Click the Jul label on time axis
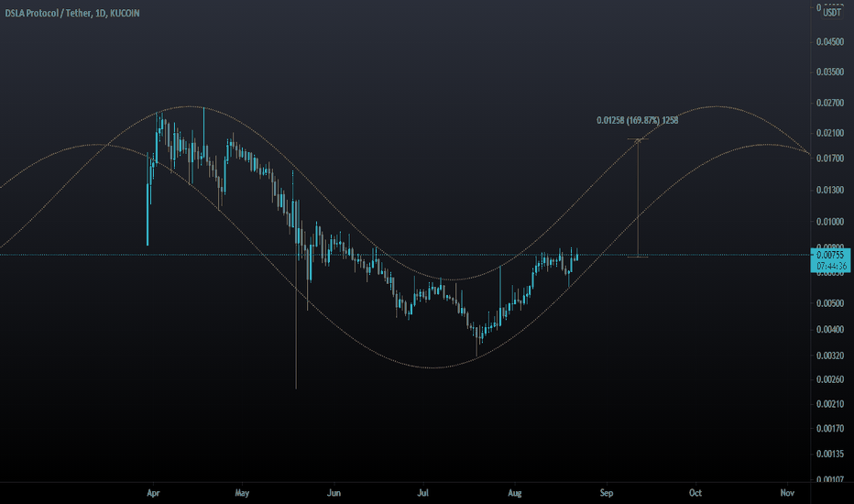 click(x=422, y=493)
